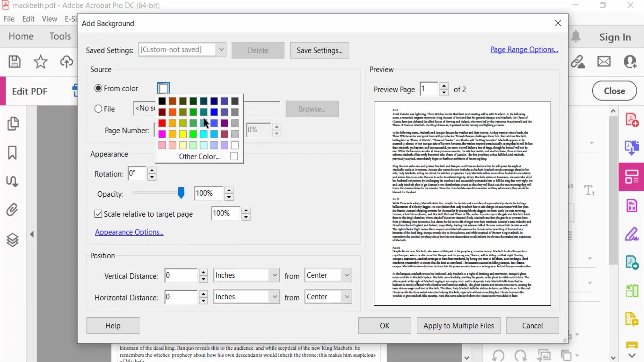Click Apply to Multiple Files button
Screen dimensions: 644x362
click(x=458, y=325)
